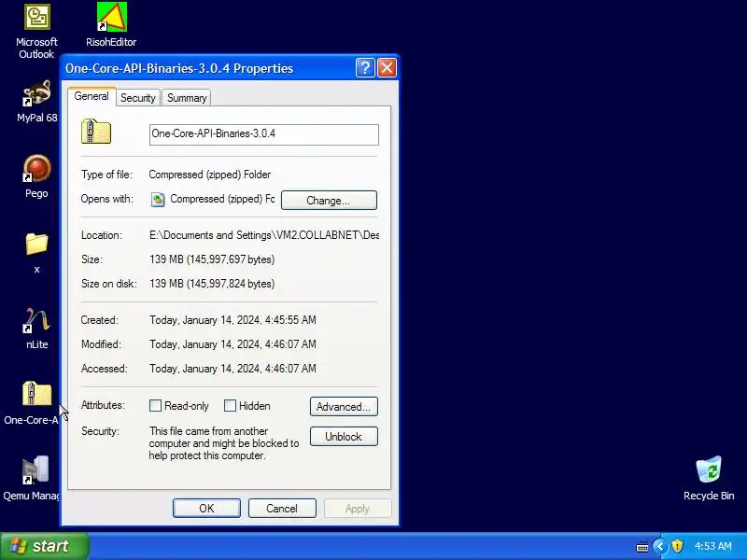This screenshot has width=747, height=560.
Task: Switch to the General tab
Action: click(x=92, y=96)
